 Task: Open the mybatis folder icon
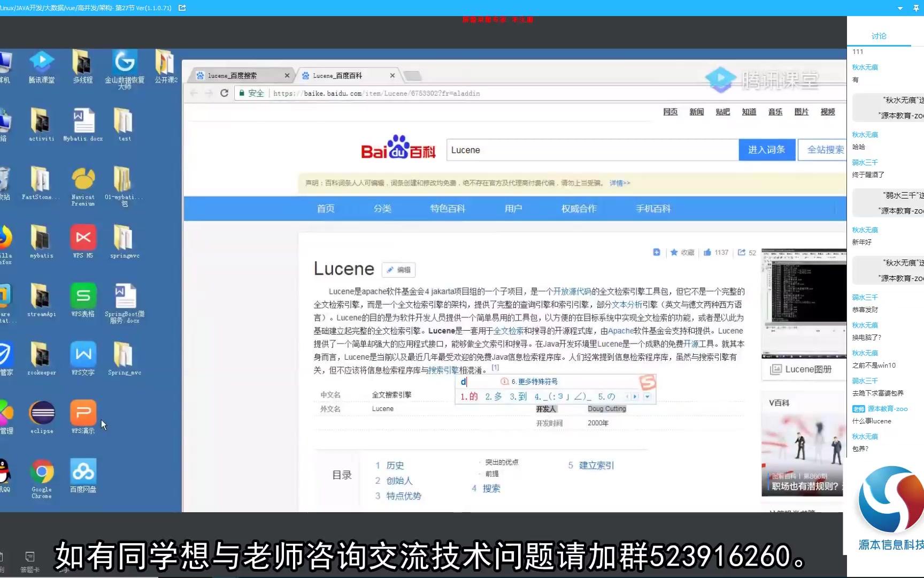(x=42, y=242)
